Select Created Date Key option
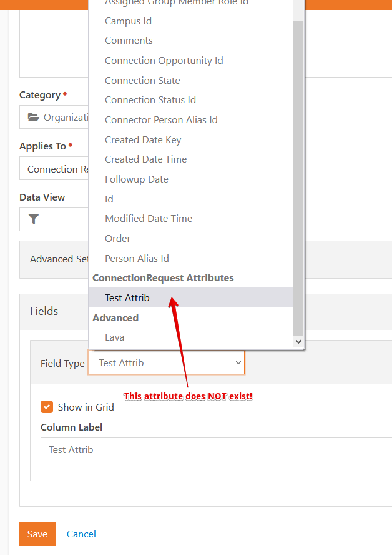 (191, 140)
